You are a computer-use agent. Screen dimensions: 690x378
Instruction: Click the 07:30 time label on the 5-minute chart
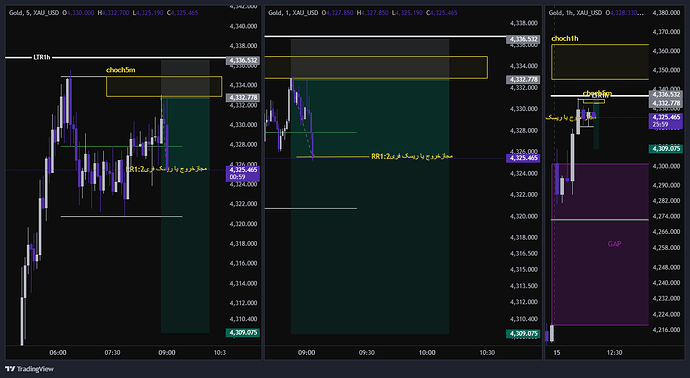coord(112,352)
